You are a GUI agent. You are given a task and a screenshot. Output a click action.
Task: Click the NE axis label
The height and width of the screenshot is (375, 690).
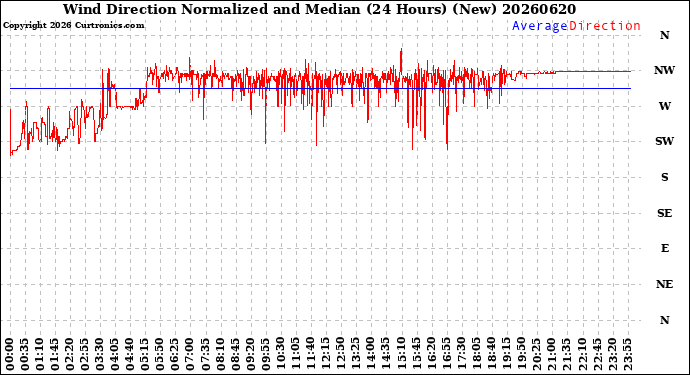(664, 284)
